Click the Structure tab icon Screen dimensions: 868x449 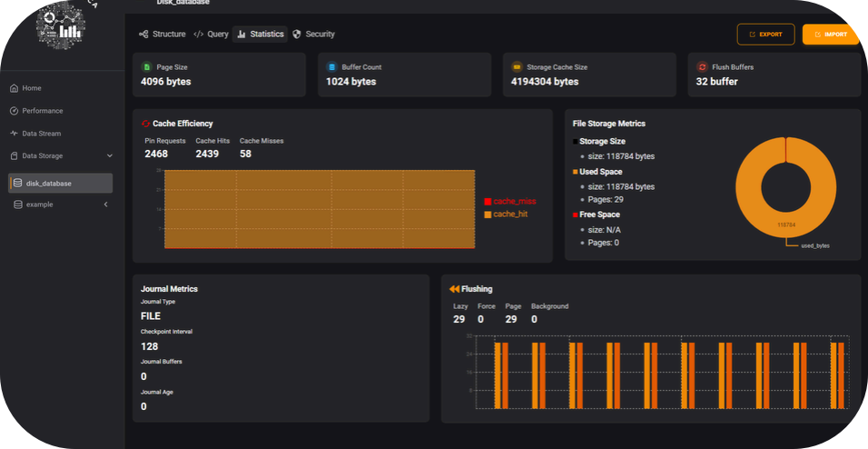pos(143,35)
